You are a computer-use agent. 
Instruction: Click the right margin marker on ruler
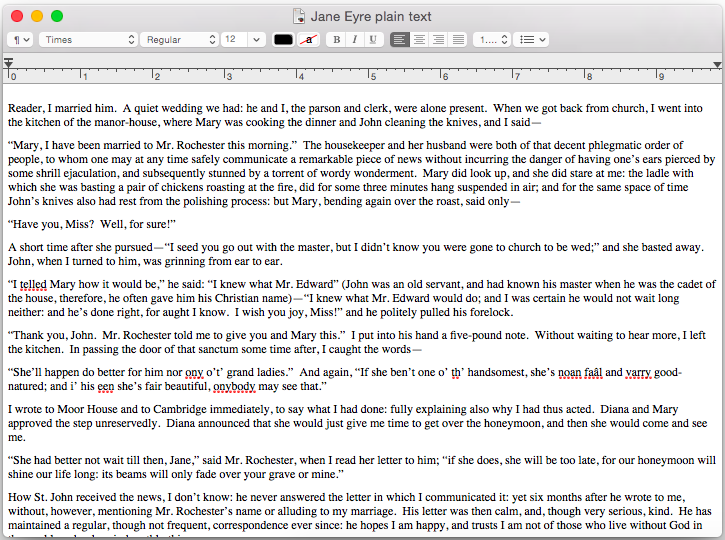717,65
